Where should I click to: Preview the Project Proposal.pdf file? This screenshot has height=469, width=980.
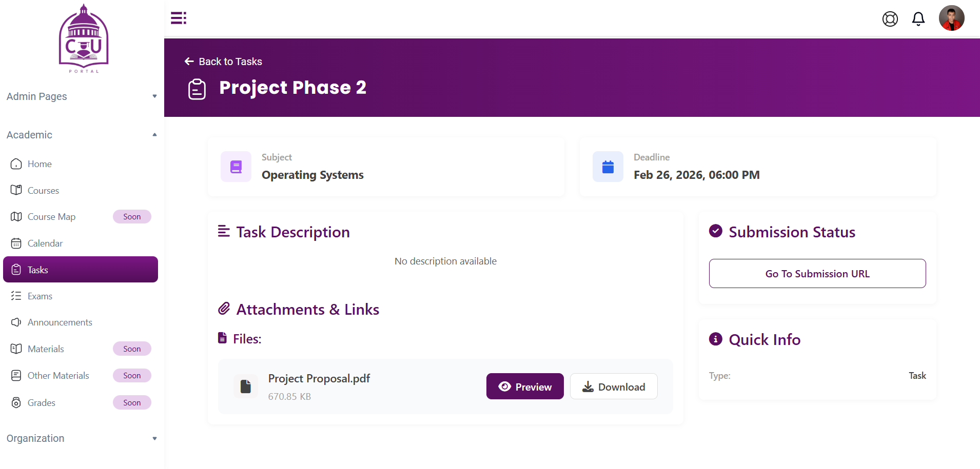coord(524,386)
